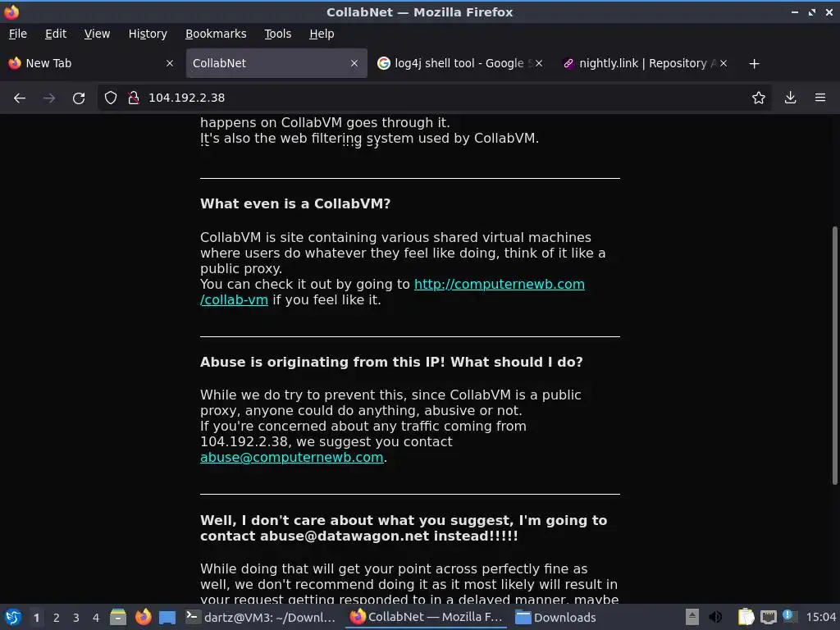Image resolution: width=840 pixels, height=630 pixels.
Task: Click the 15:04 clock in the taskbar
Action: [820, 618]
